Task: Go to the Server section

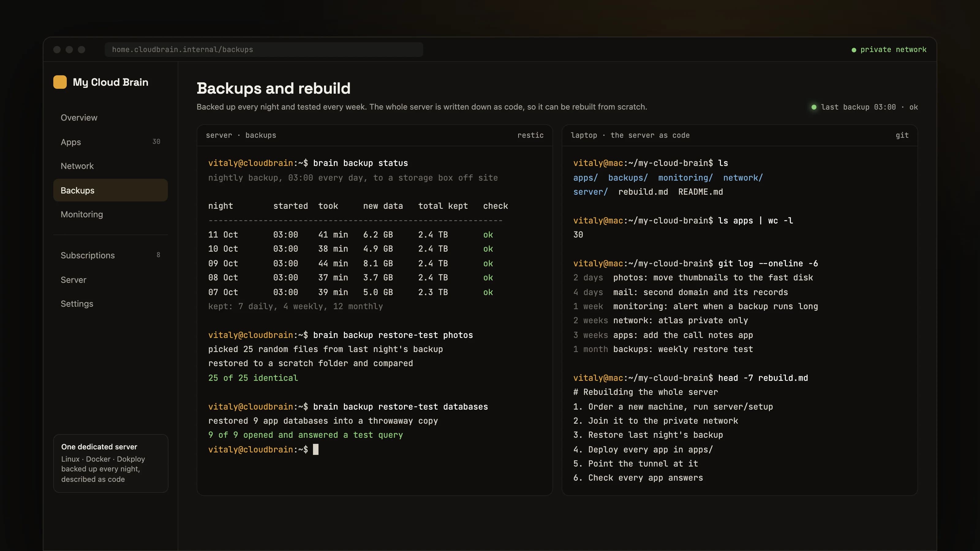Action: 110,279
